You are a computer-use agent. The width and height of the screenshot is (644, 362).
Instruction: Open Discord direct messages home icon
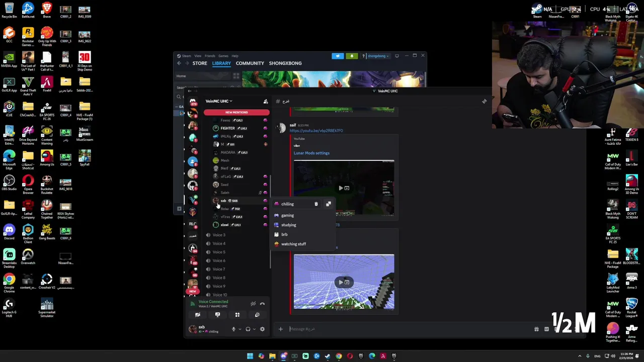click(x=193, y=102)
